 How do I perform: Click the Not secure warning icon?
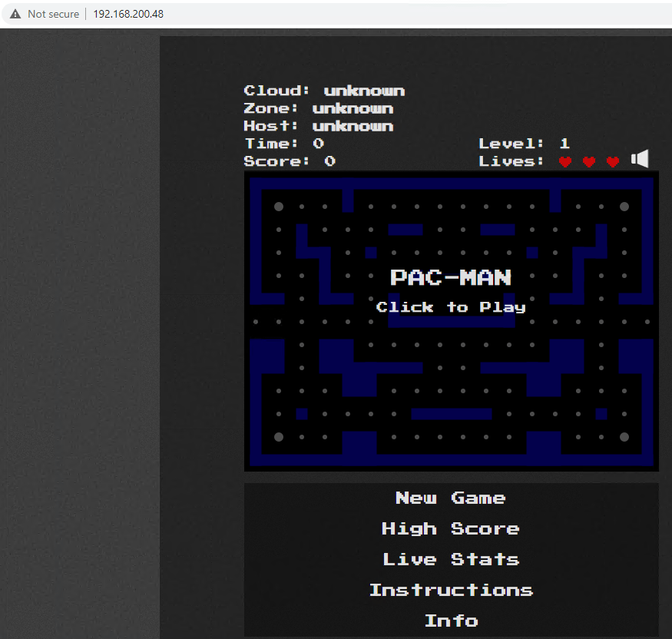click(15, 14)
